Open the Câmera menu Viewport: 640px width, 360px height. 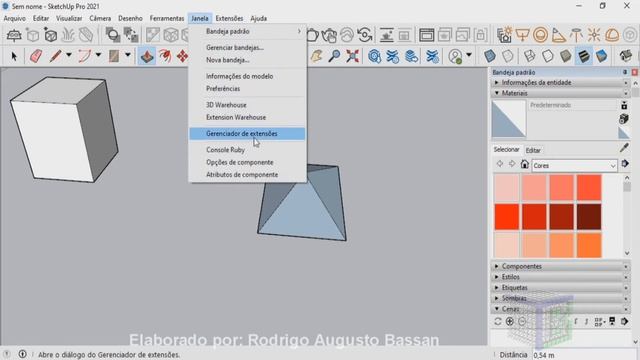100,18
